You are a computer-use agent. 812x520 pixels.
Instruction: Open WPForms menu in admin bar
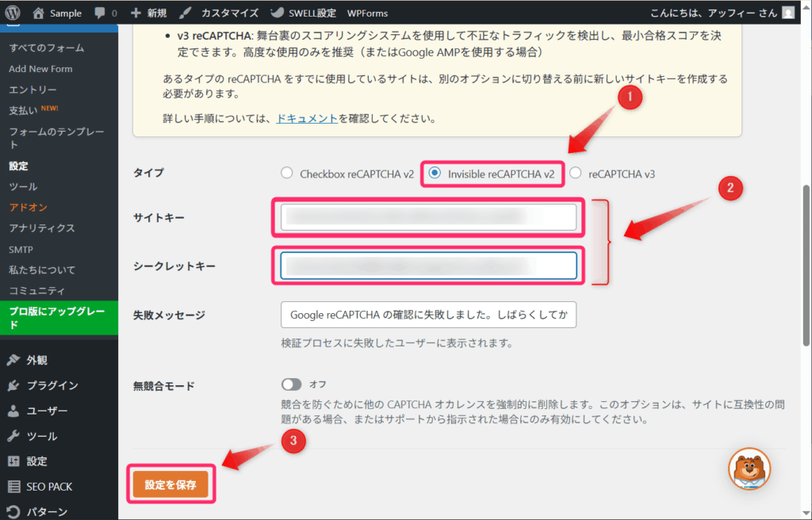367,13
